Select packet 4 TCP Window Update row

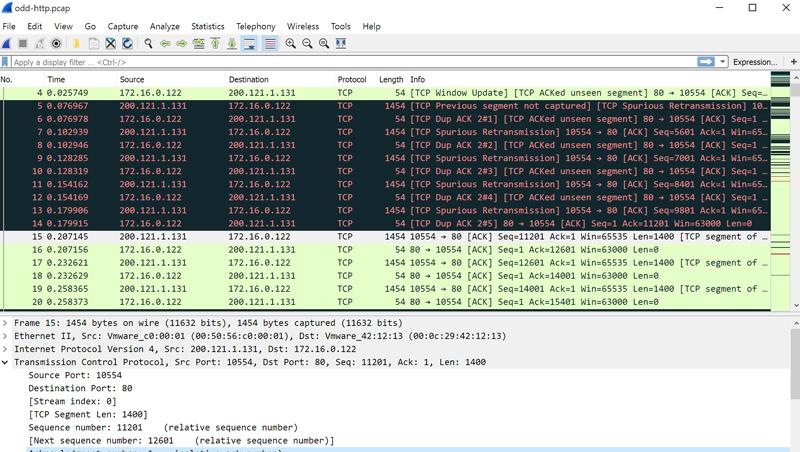[385, 93]
